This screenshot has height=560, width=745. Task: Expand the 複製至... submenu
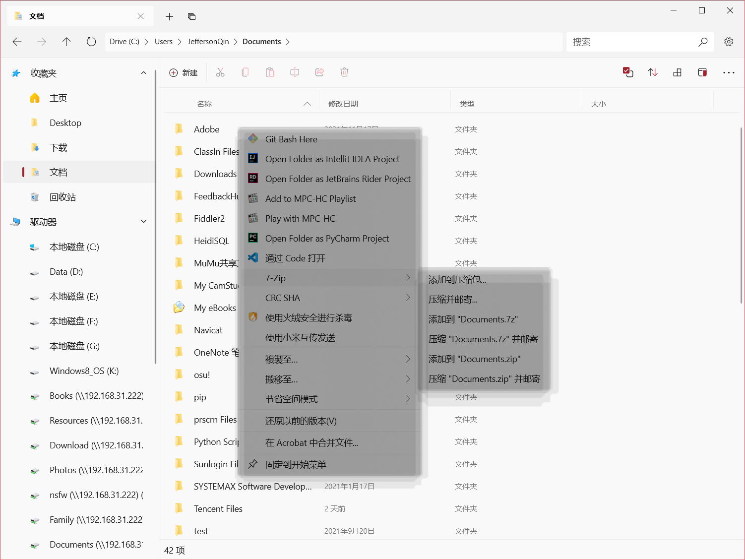tap(408, 359)
